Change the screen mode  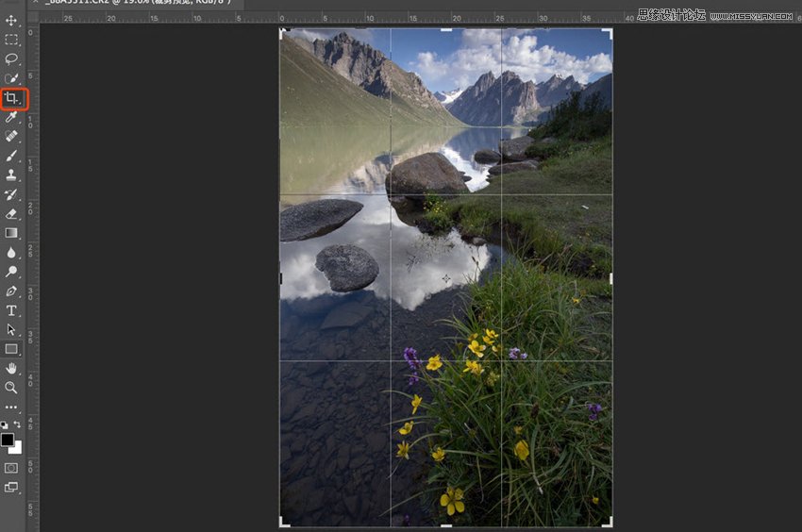pyautogui.click(x=11, y=487)
